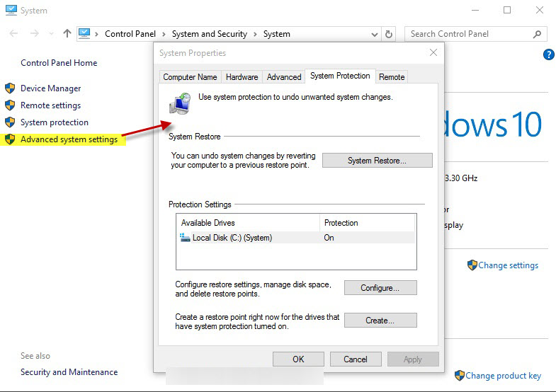
Task: Click the Change settings shield icon
Action: [x=472, y=265]
